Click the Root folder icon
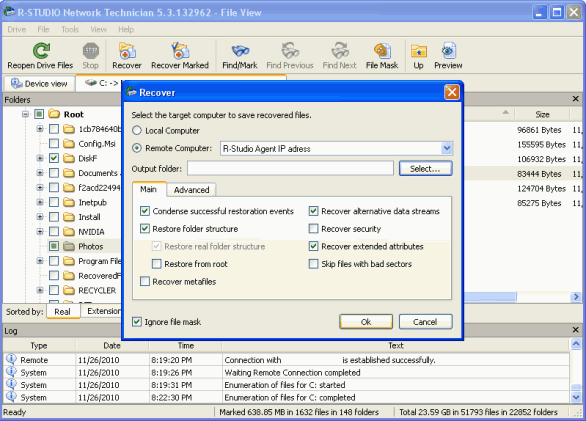The image size is (586, 421). point(54,114)
